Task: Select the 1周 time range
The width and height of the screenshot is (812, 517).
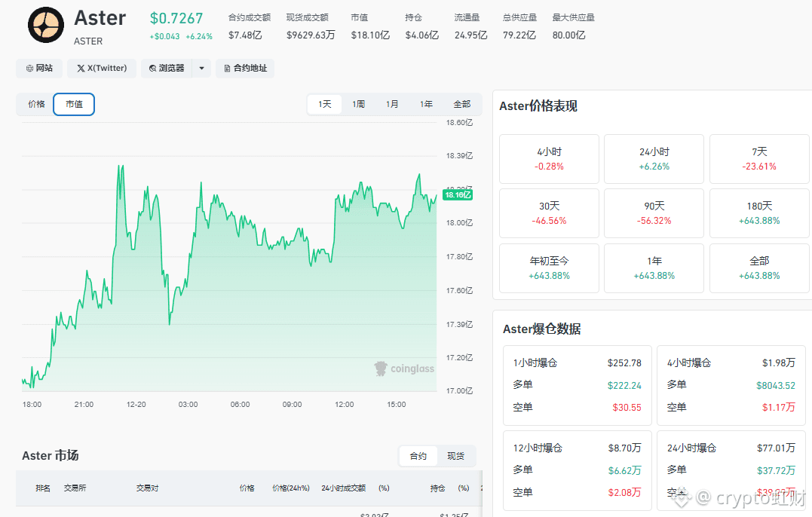Action: tap(358, 104)
